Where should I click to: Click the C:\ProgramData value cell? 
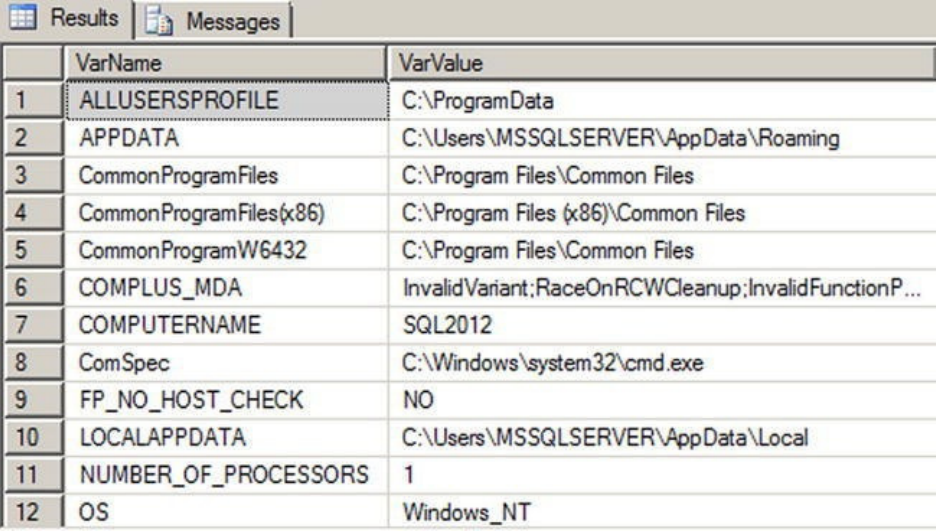pos(660,99)
